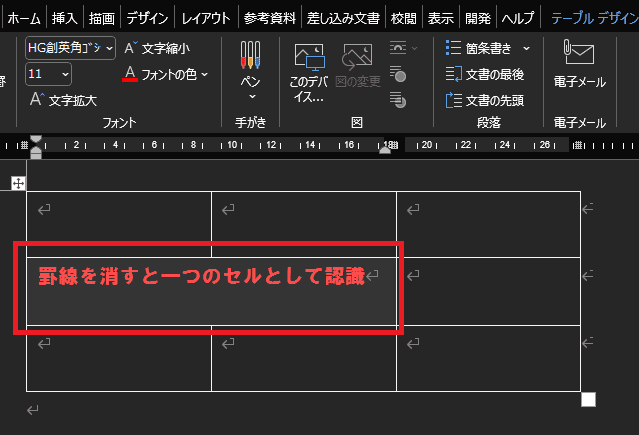This screenshot has width=639, height=435.
Task: Click the 電子メール envelope icon
Action: (579, 53)
